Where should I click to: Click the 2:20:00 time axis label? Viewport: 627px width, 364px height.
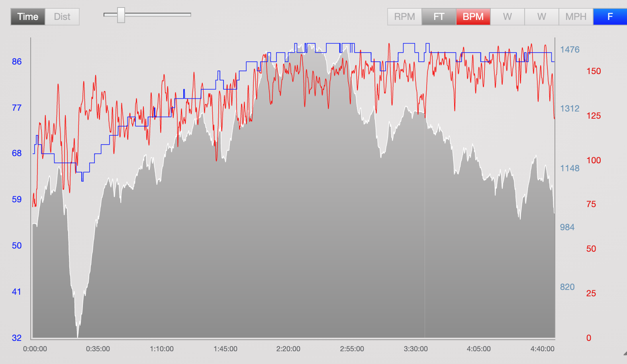coord(288,349)
